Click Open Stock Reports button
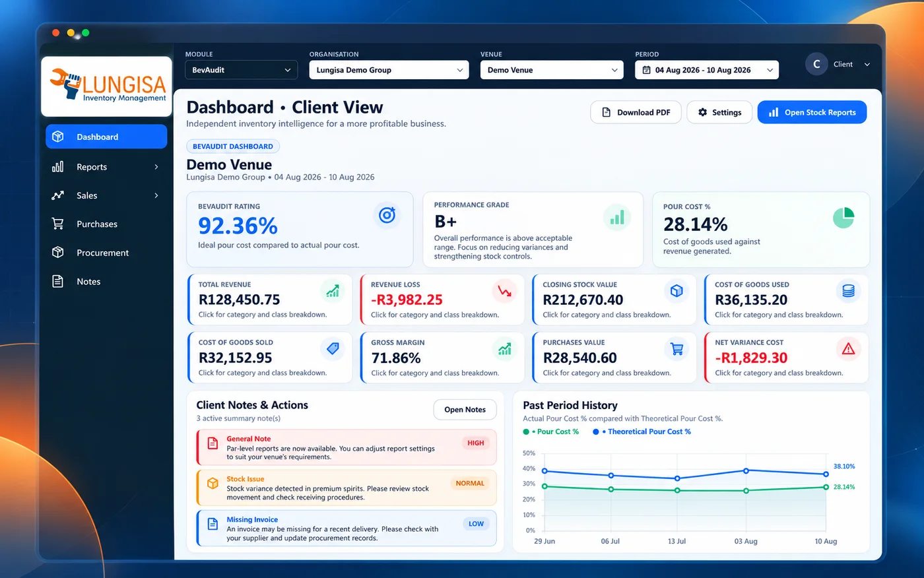 click(812, 112)
